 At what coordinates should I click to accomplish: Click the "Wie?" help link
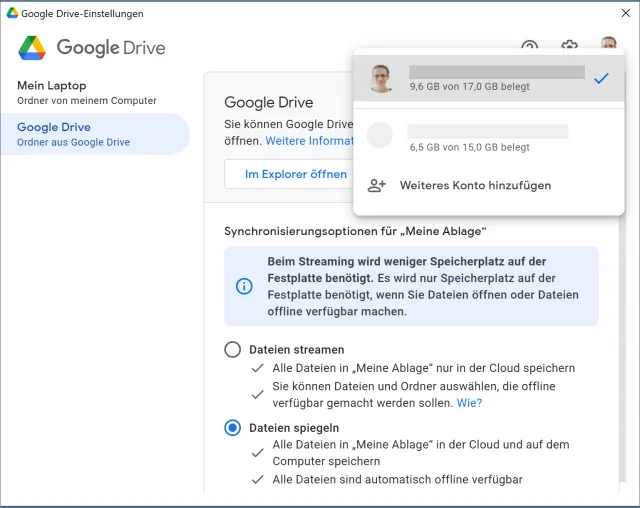click(x=469, y=403)
